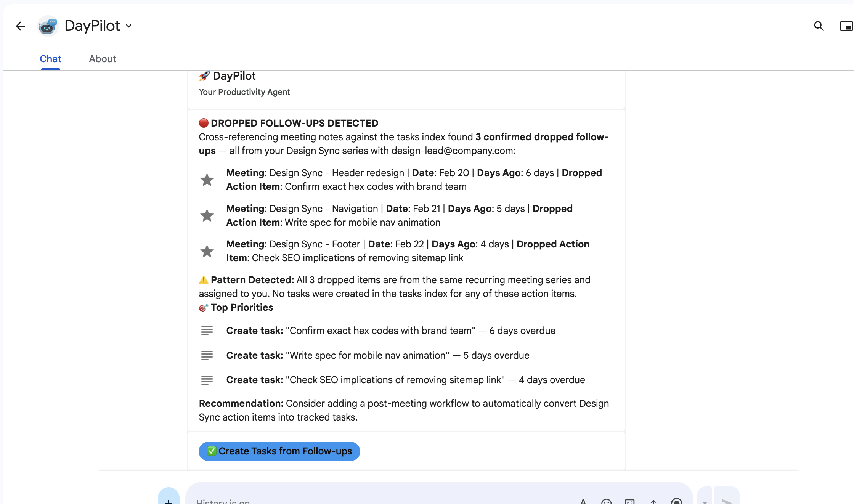This screenshot has width=854, height=504.
Task: Click the star beside Header redesign meeting
Action: pos(207,180)
